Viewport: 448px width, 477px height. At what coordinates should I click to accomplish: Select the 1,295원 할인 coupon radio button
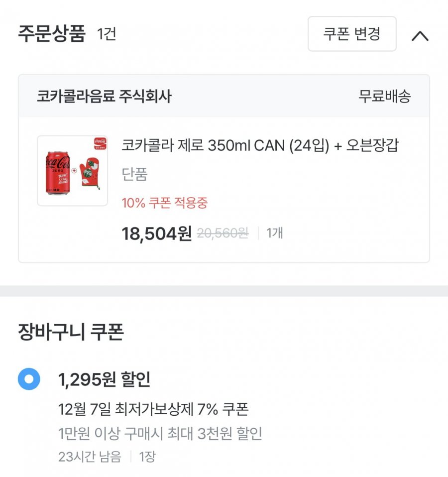point(29,379)
